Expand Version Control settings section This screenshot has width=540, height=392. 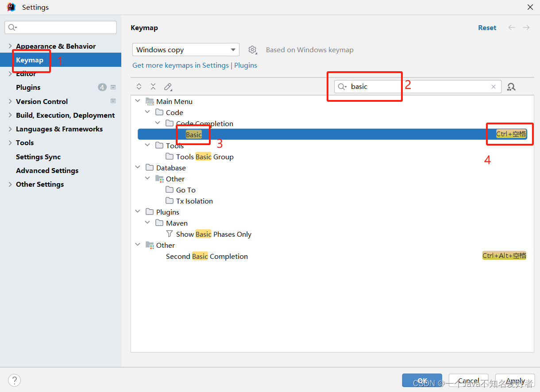click(x=10, y=101)
